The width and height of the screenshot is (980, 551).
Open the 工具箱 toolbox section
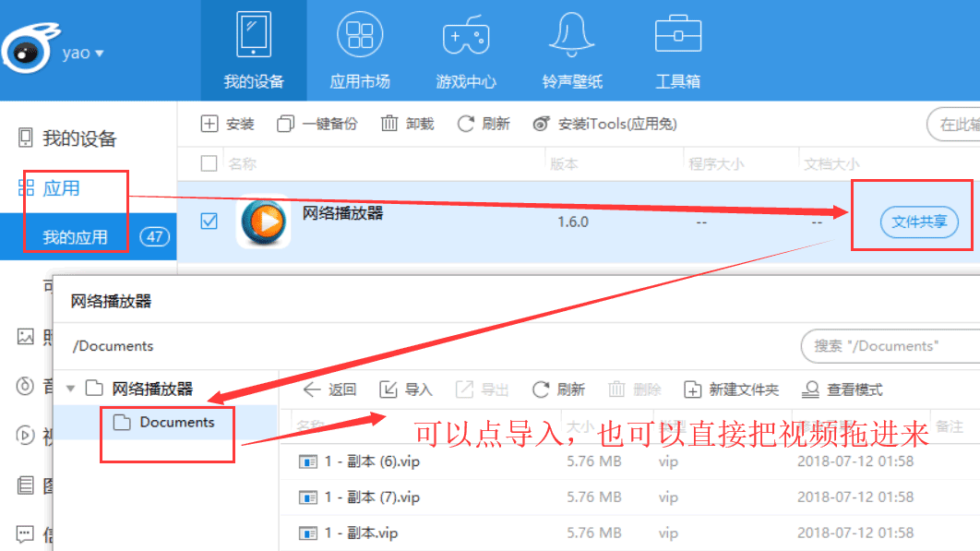677,51
